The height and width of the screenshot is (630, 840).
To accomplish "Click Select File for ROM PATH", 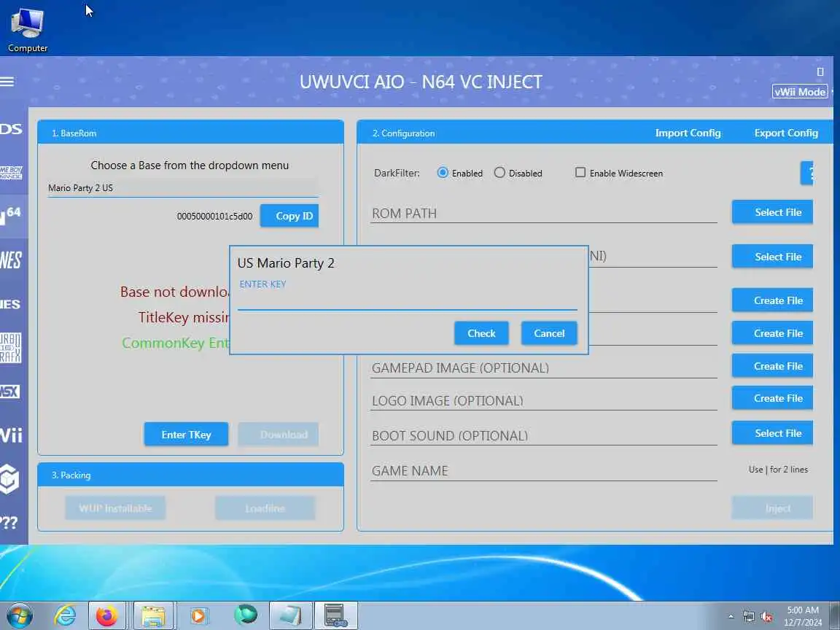I will [772, 212].
